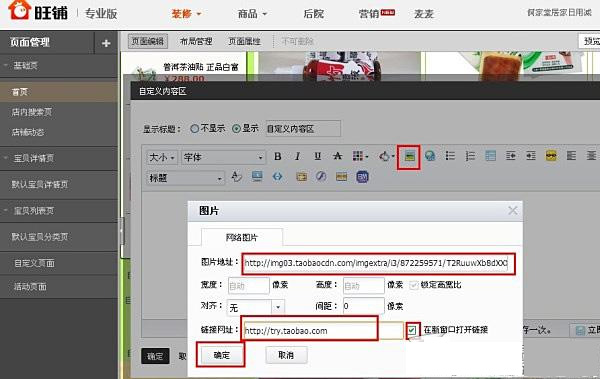Select the 显示 radio button
Viewport: 600px width, 379px height.
tap(236, 129)
